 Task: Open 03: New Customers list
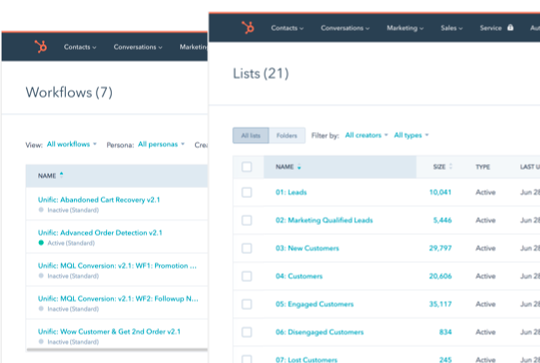307,248
